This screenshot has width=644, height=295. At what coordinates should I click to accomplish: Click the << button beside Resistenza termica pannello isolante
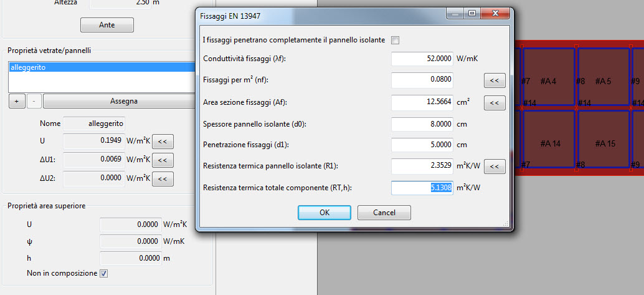(495, 167)
